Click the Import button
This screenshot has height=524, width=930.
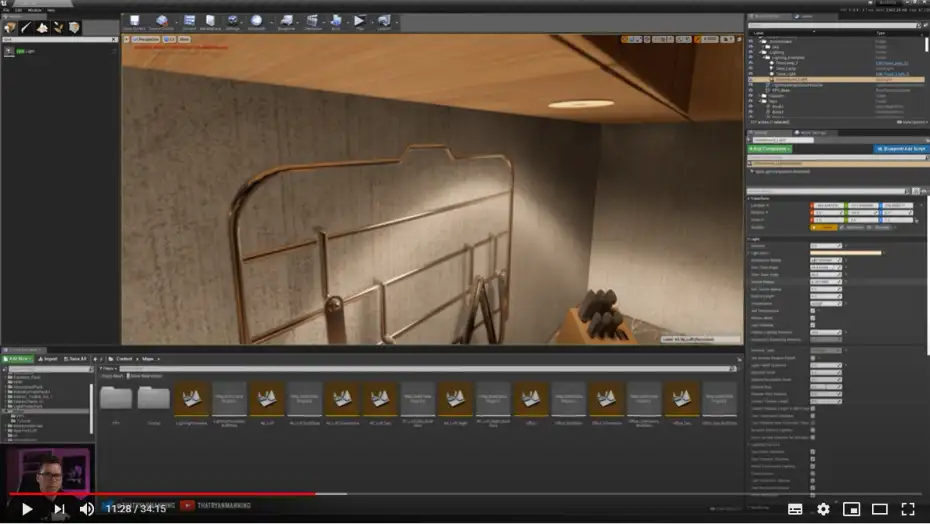(x=48, y=359)
